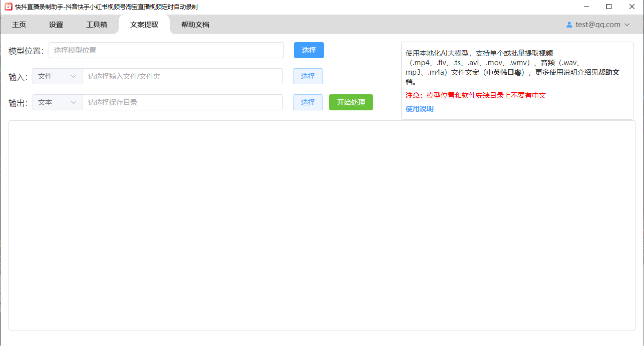Select the 文案提取 tab
644x346 pixels.
coord(144,25)
